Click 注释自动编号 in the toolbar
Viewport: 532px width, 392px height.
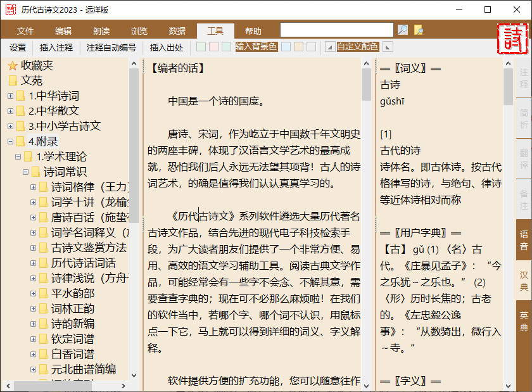111,47
